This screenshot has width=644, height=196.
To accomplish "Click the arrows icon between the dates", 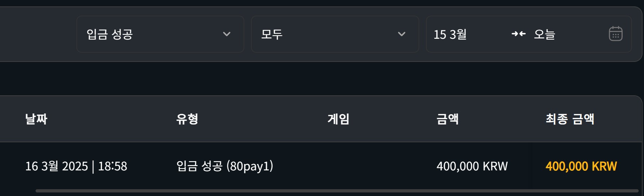I will (518, 34).
